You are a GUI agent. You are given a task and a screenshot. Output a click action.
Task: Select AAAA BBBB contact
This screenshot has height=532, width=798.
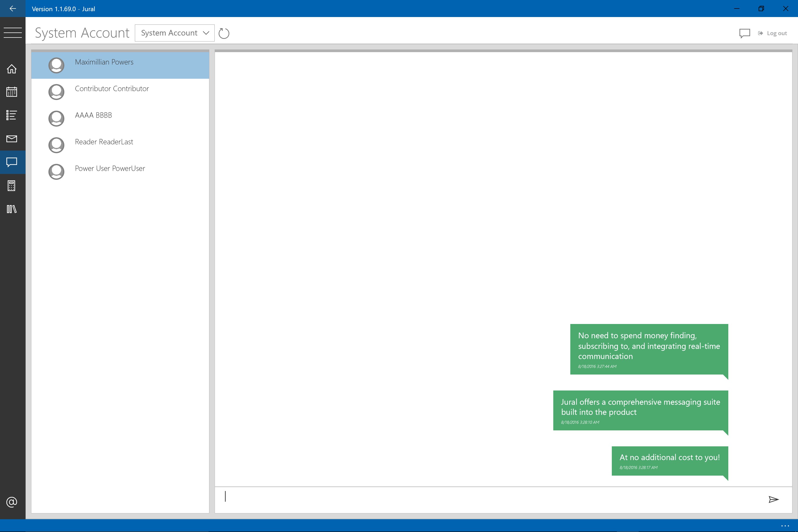tap(93, 115)
